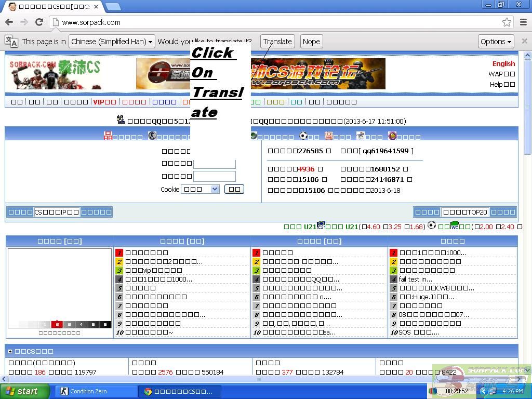Image resolution: width=532 pixels, height=399 pixels.
Task: Click the browser back arrow
Action: point(9,22)
